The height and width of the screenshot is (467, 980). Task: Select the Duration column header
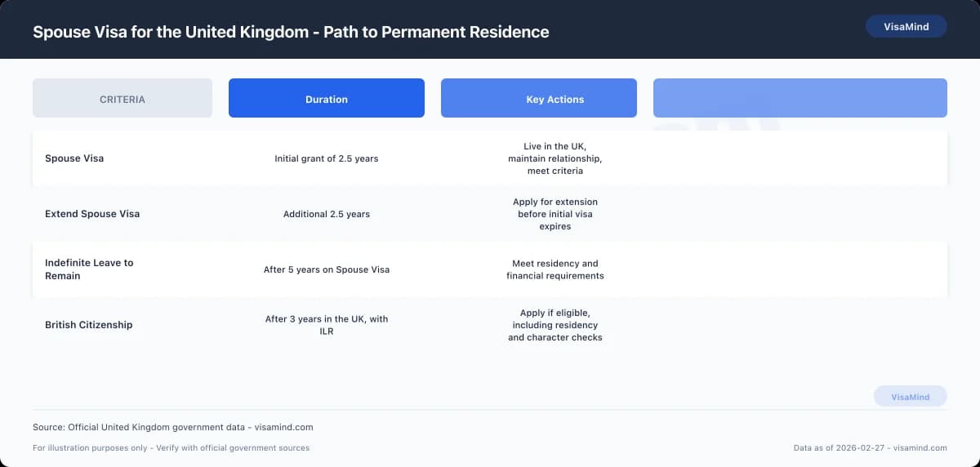pyautogui.click(x=327, y=99)
